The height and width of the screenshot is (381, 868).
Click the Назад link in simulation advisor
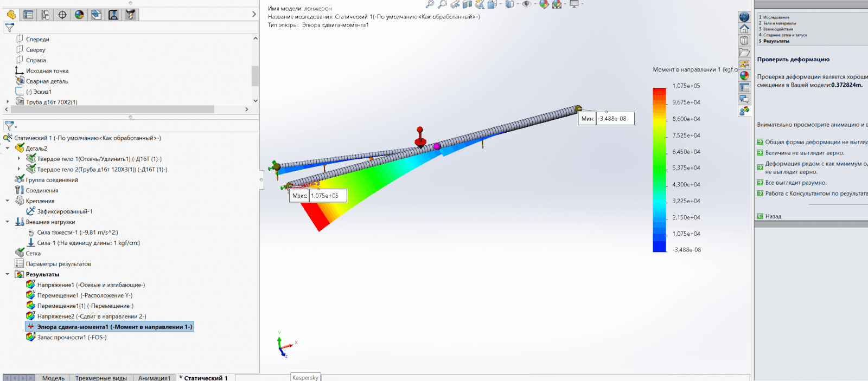[773, 216]
